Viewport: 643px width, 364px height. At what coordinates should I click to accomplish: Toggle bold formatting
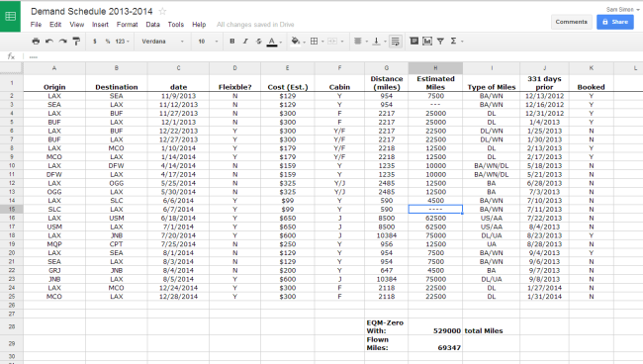[232, 41]
